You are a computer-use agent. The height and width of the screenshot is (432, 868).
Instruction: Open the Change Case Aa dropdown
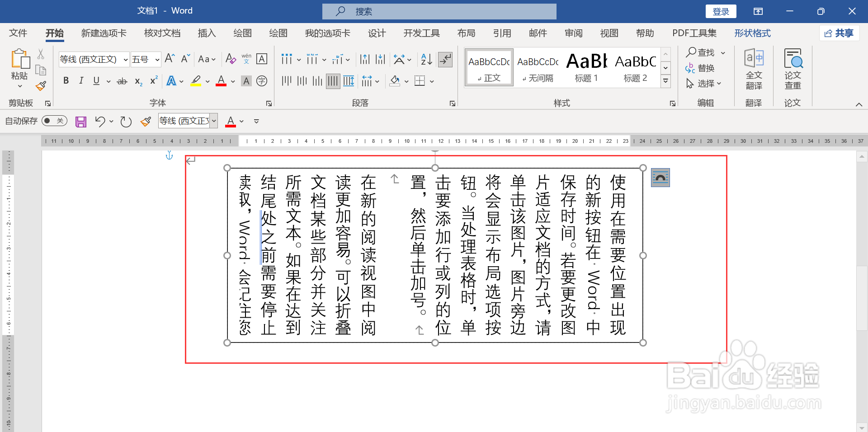[x=207, y=59]
